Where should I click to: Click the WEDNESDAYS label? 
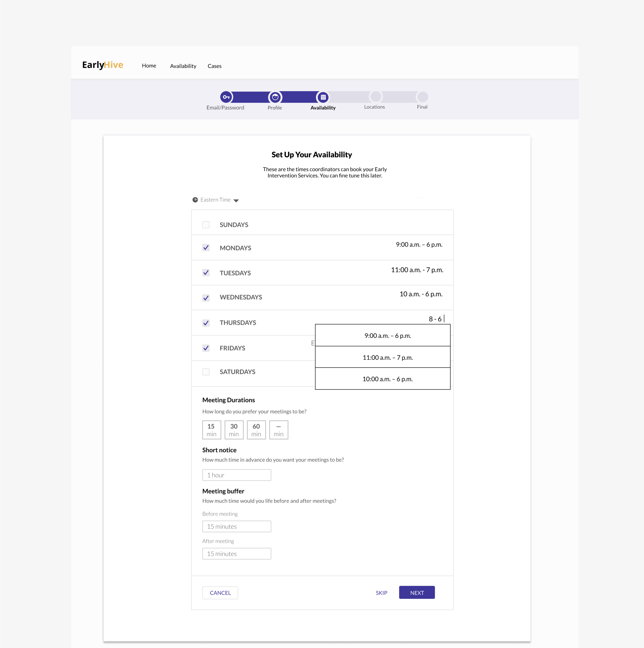241,297
